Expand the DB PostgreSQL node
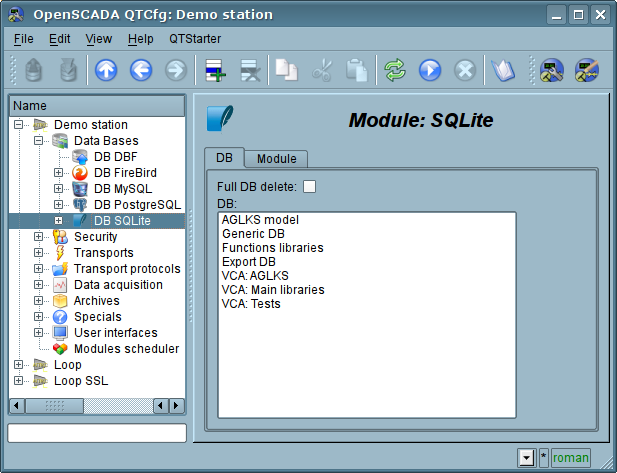This screenshot has height=473, width=617. [x=58, y=205]
